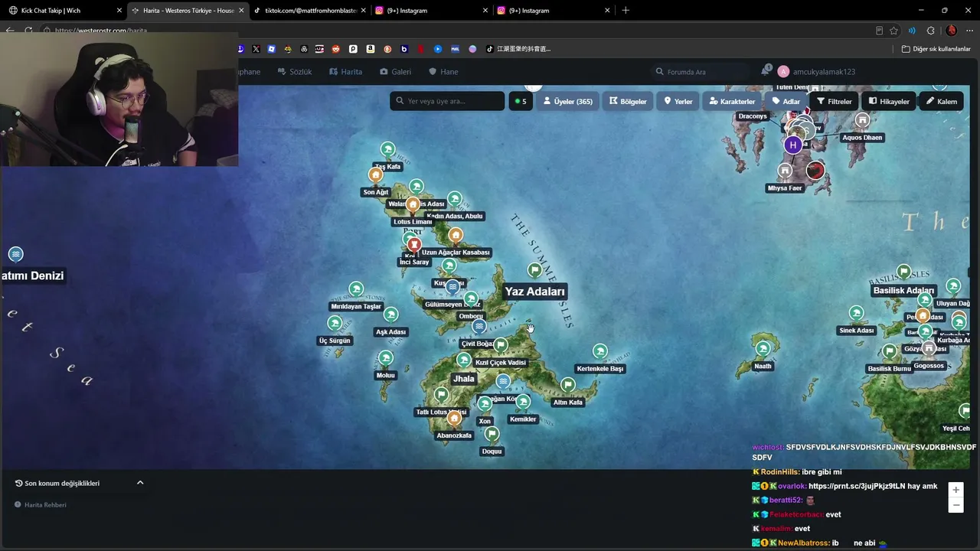
Task: Open the Altın Kafa flag marker
Action: point(568,385)
